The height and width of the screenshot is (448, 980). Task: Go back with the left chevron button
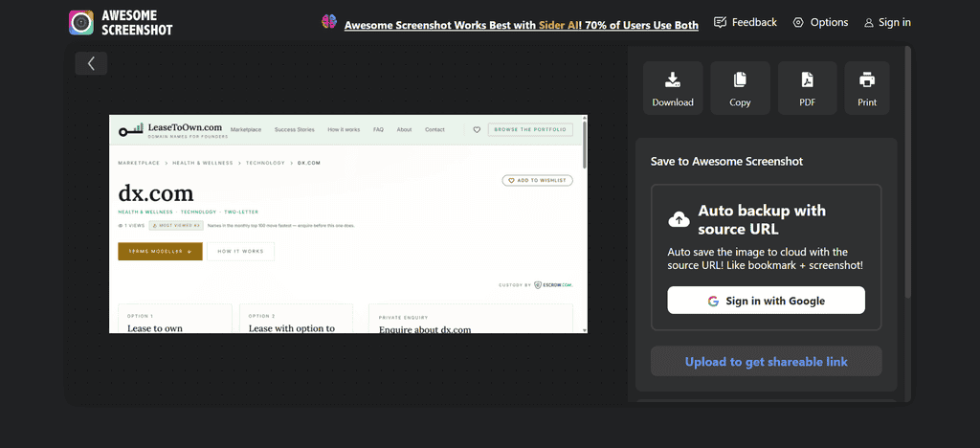click(91, 63)
